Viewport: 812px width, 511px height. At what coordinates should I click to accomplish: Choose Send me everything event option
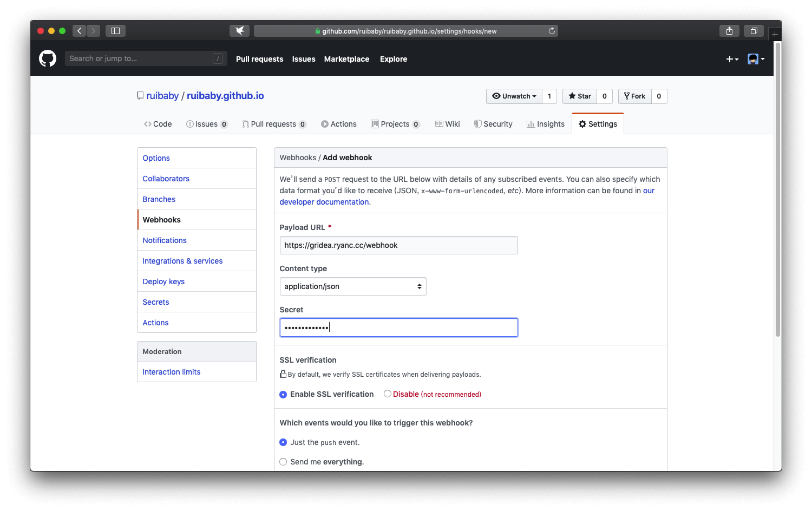coord(283,462)
